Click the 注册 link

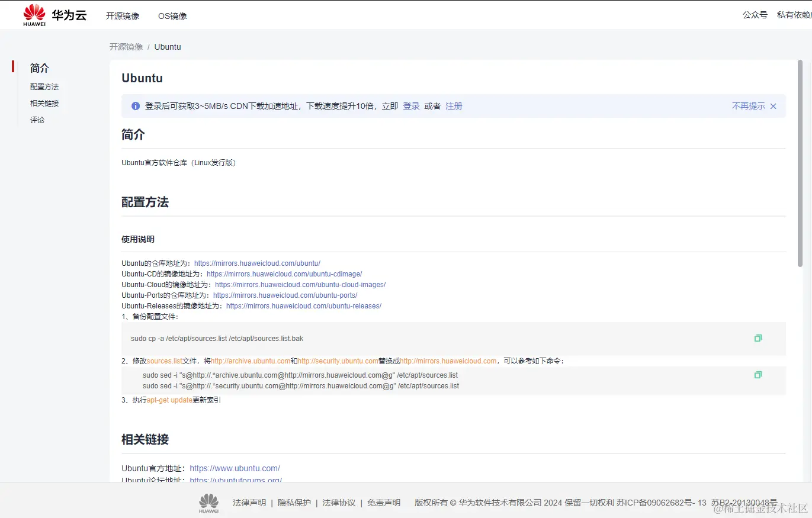454,106
